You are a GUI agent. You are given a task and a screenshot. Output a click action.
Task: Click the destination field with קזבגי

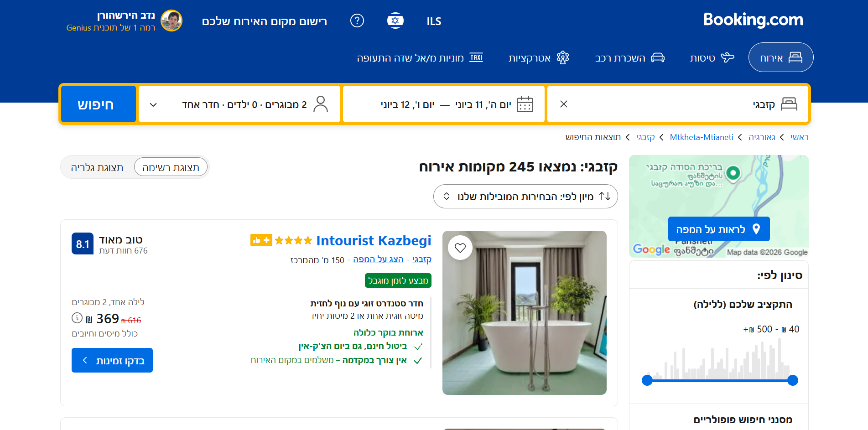click(677, 104)
